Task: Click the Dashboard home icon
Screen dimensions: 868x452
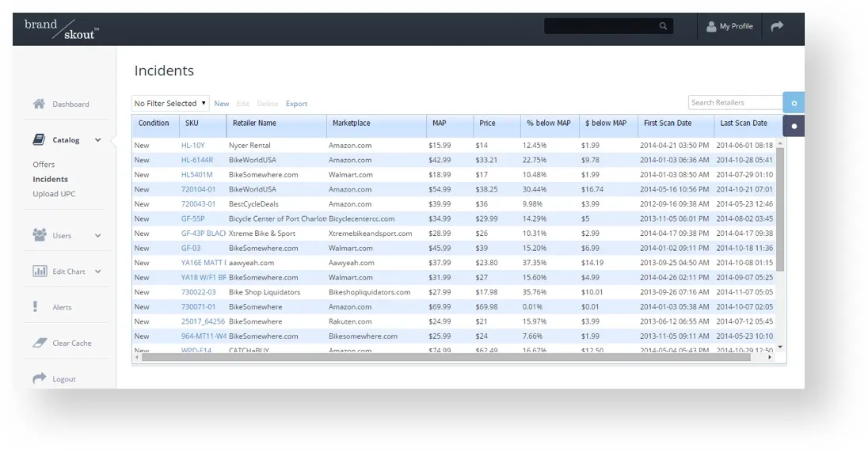Action: [x=39, y=104]
